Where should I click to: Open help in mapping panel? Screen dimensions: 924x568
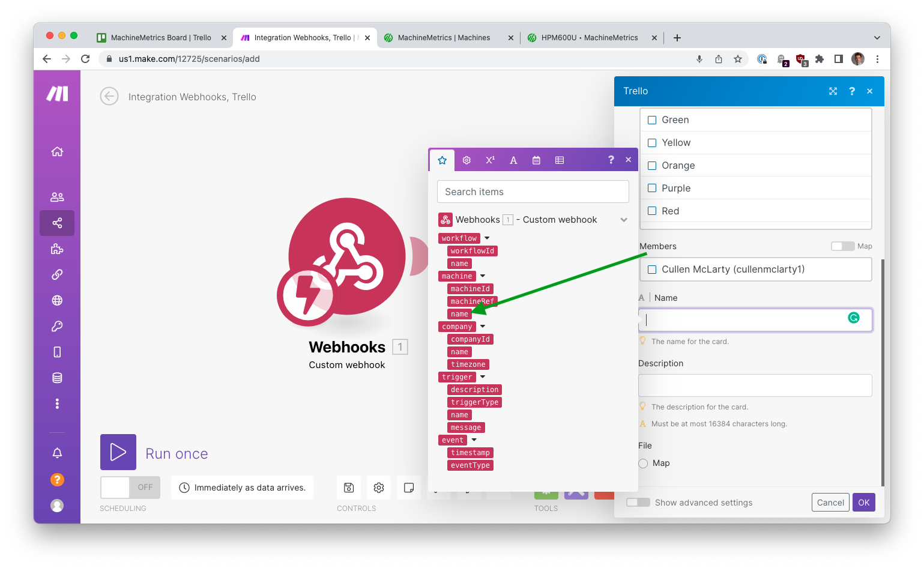coord(611,160)
